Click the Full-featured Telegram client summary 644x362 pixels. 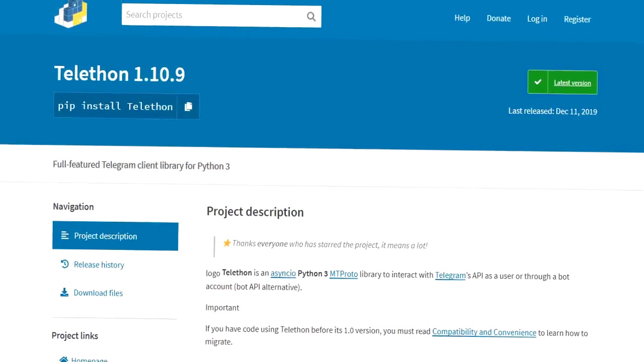click(x=141, y=165)
